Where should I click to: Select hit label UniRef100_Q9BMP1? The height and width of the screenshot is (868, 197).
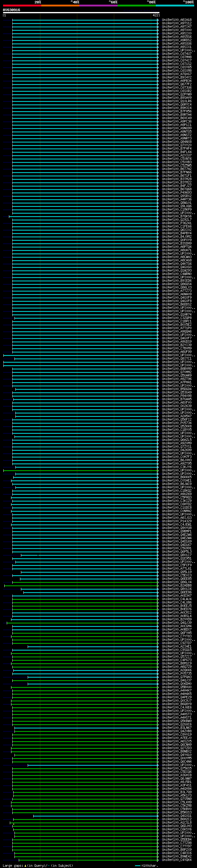177,531
